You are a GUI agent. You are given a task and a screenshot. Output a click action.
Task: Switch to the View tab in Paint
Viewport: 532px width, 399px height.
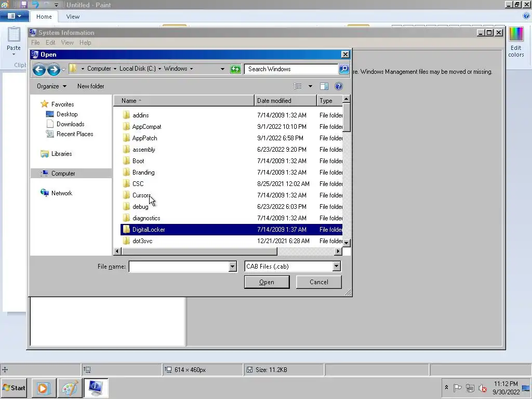(73, 16)
